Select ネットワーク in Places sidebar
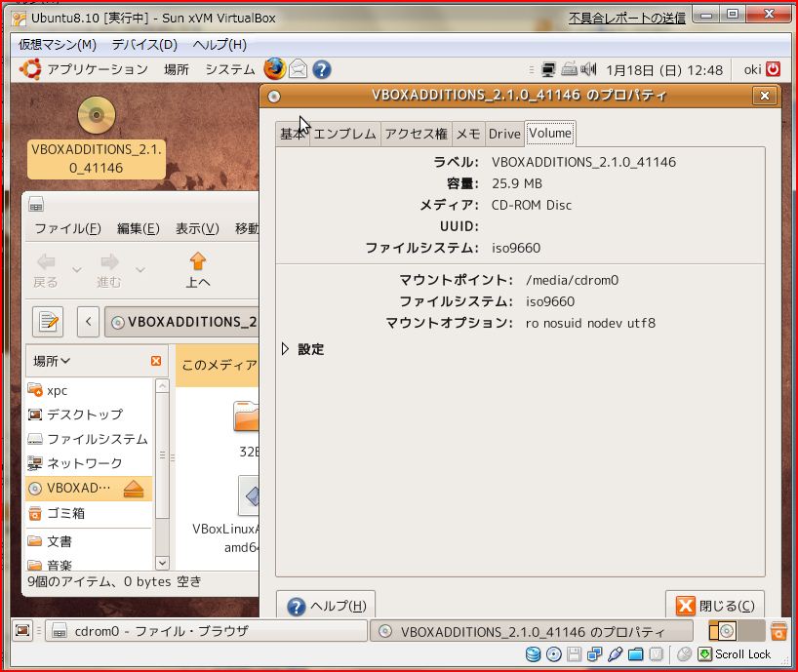The image size is (798, 672). pos(89,463)
